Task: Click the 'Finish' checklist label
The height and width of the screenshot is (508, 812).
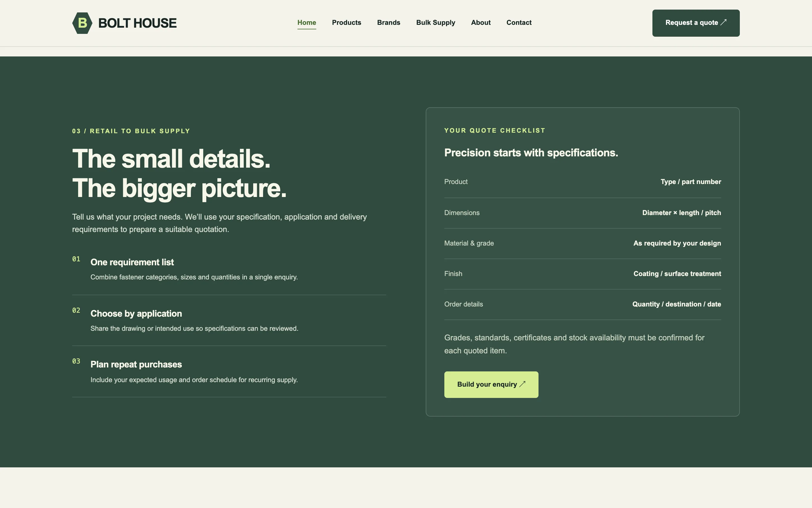Action: [453, 274]
